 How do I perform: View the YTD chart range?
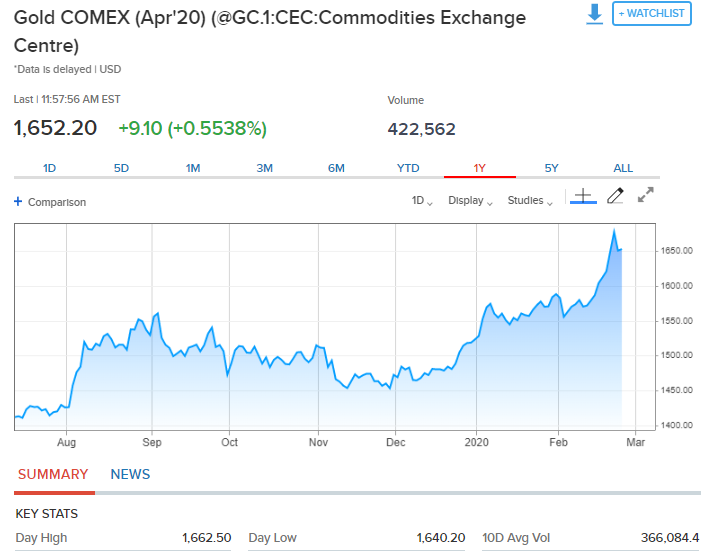click(x=408, y=168)
